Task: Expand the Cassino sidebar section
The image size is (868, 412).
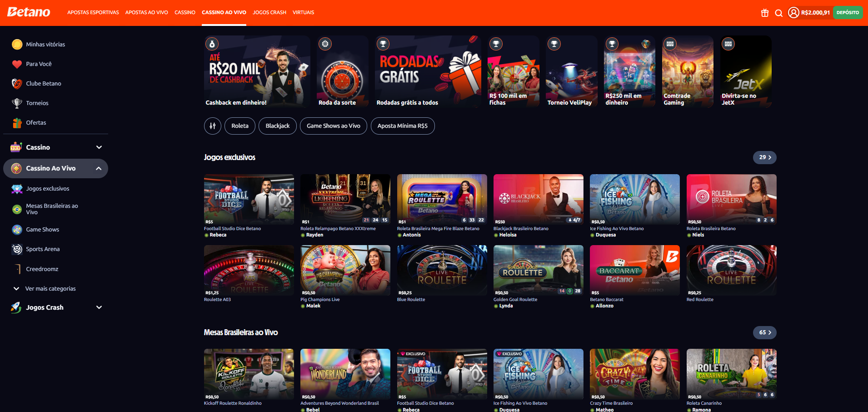Action: coord(55,147)
